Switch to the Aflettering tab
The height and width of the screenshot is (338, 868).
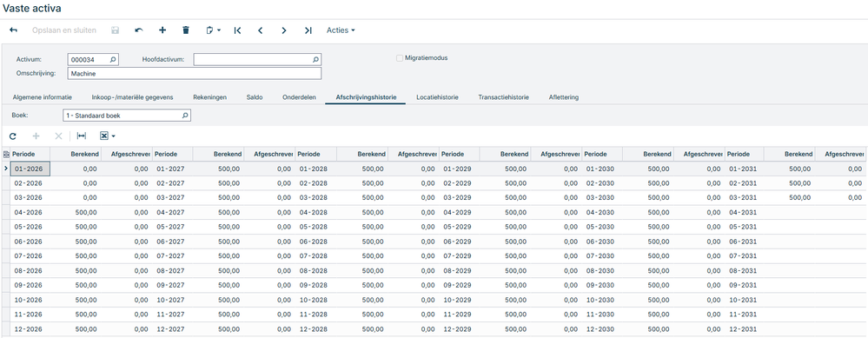564,97
